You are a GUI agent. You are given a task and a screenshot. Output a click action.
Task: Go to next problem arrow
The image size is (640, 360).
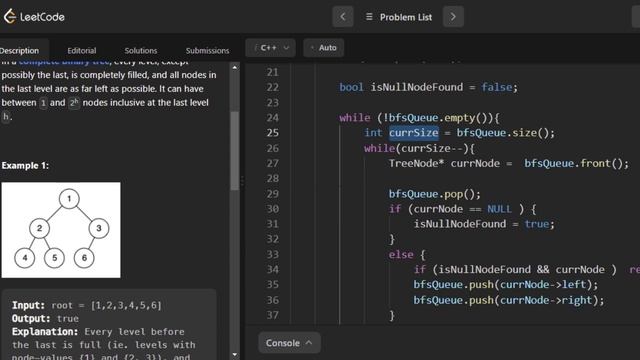453,17
